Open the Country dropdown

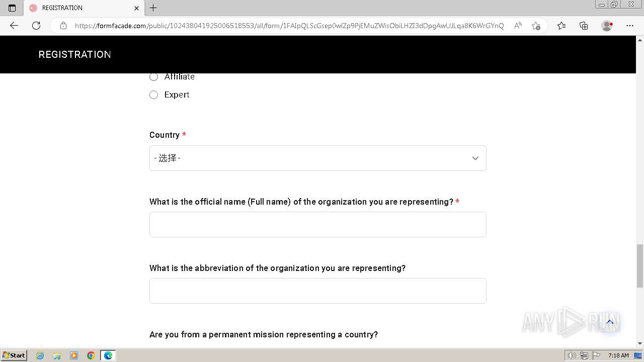coord(317,158)
